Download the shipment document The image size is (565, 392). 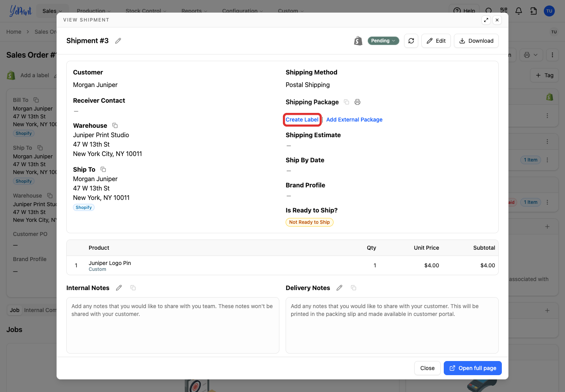point(476,41)
